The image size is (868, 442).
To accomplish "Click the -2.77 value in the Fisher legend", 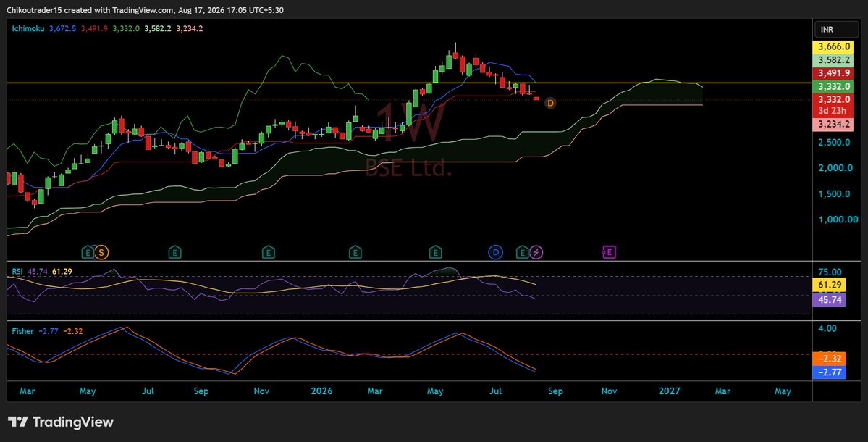I will [x=49, y=331].
